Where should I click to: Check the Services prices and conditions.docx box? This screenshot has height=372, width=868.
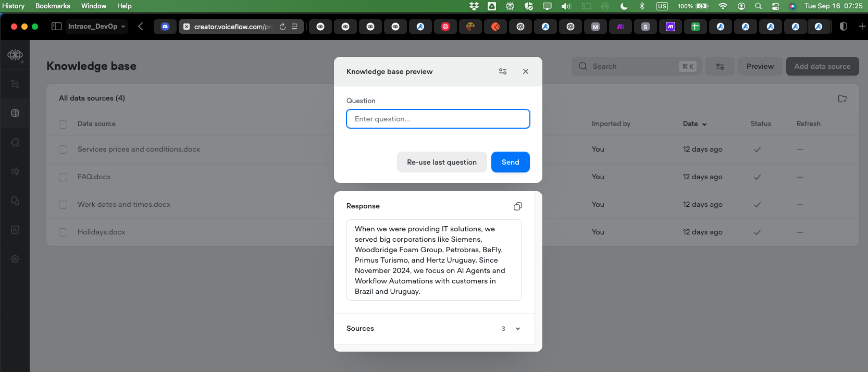tap(63, 150)
